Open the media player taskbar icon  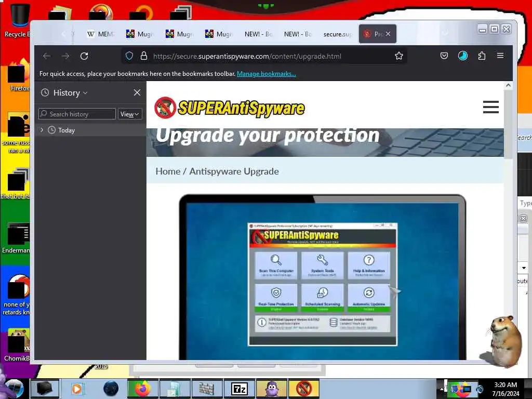click(x=77, y=389)
